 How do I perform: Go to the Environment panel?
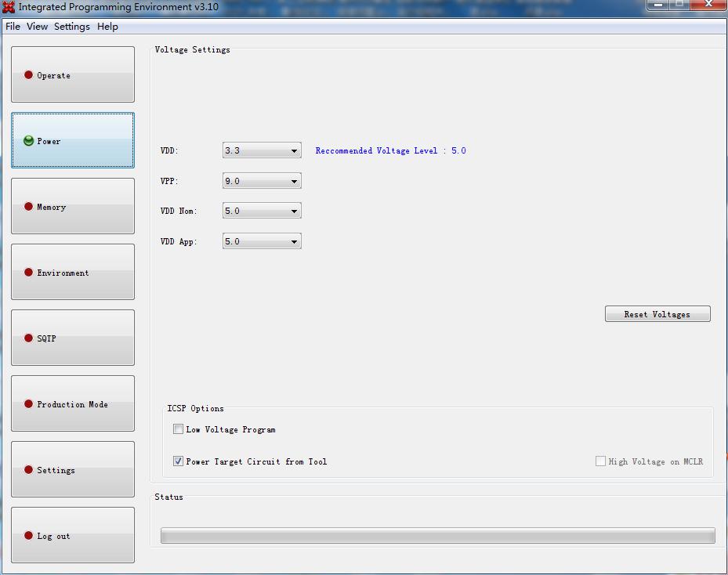pyautogui.click(x=73, y=273)
